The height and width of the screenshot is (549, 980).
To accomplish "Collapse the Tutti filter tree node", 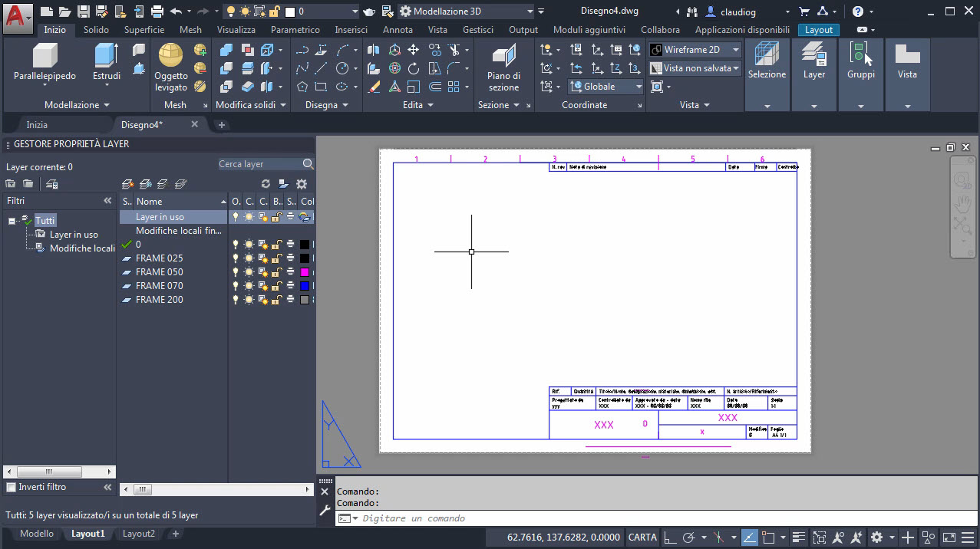I will 12,221.
